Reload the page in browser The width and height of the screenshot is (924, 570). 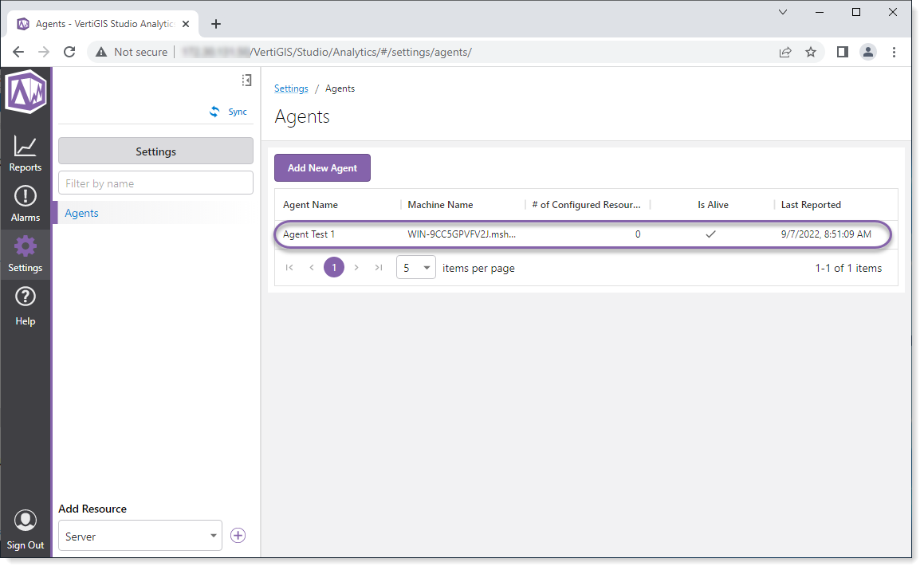pyautogui.click(x=69, y=52)
